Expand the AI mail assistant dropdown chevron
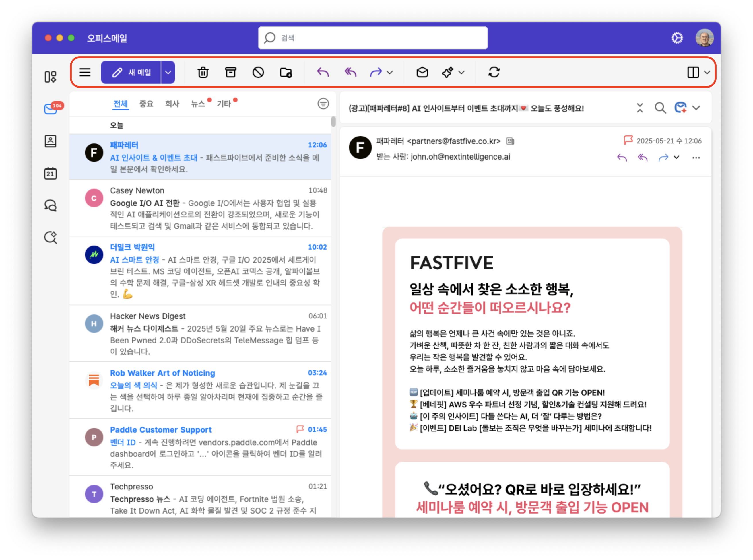This screenshot has width=753, height=560. tap(696, 108)
